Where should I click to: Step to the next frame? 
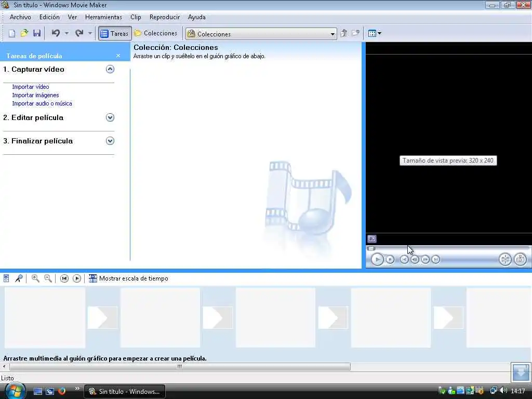[425, 260]
